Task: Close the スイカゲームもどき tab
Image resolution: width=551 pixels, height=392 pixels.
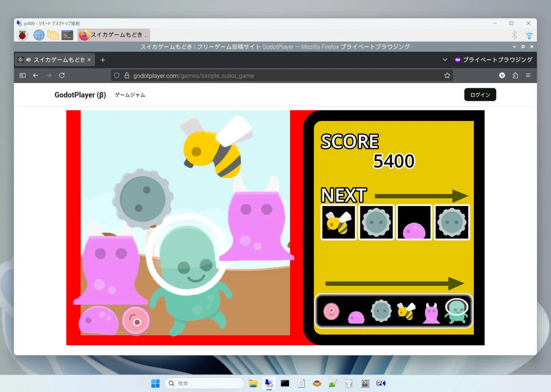Action: pyautogui.click(x=89, y=60)
